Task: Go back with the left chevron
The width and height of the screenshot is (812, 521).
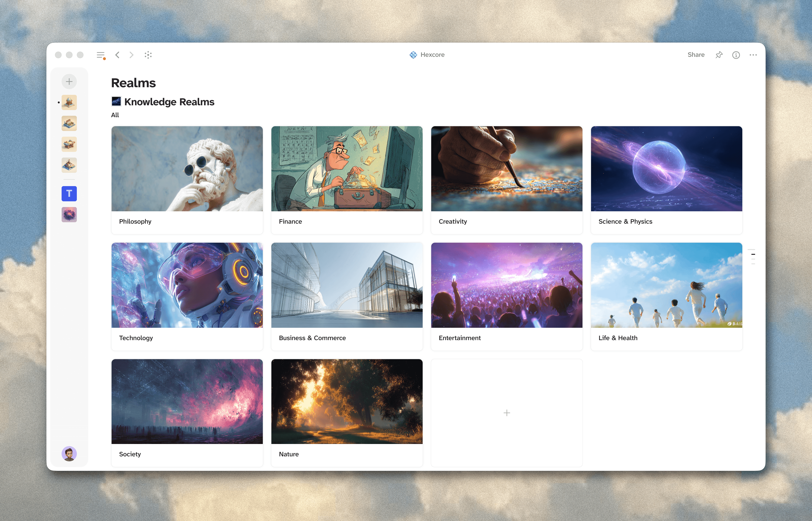Action: [x=117, y=55]
